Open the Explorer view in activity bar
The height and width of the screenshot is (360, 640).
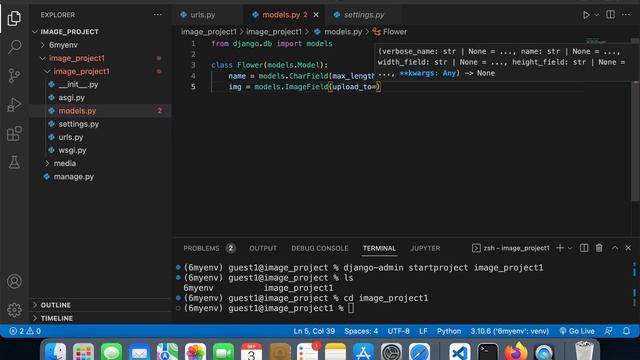coord(14,18)
